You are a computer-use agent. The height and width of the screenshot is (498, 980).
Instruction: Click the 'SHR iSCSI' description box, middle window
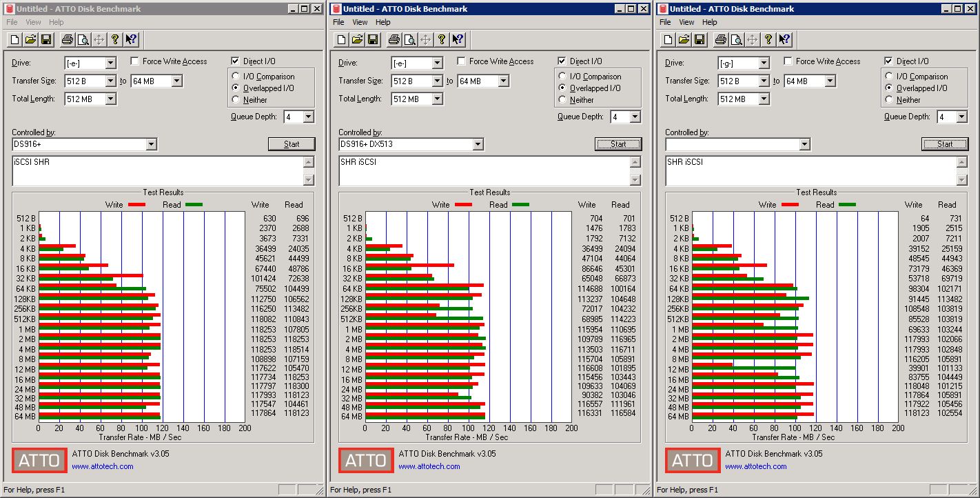[484, 171]
